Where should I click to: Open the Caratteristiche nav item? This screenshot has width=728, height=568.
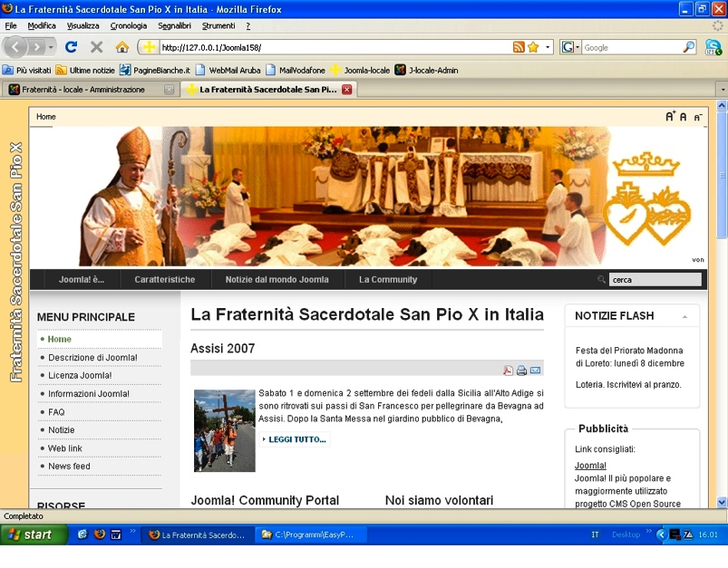click(165, 279)
